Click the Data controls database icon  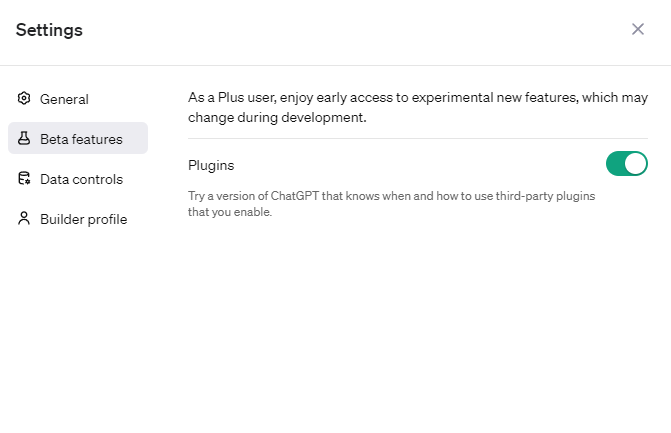click(x=25, y=179)
